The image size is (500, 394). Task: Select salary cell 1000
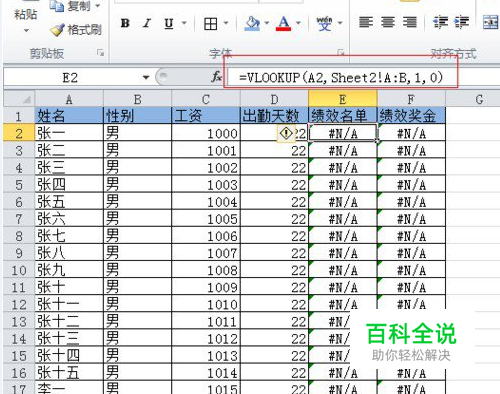[x=206, y=133]
